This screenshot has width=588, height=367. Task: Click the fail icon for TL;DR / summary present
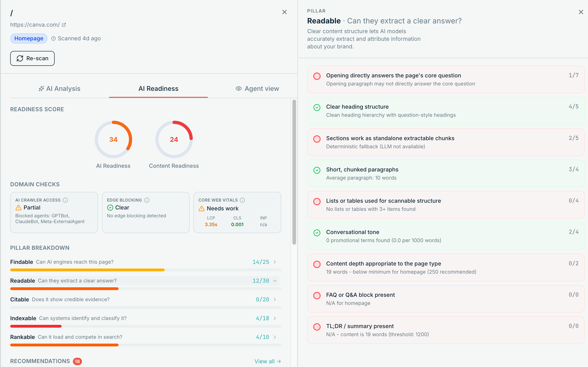click(317, 327)
